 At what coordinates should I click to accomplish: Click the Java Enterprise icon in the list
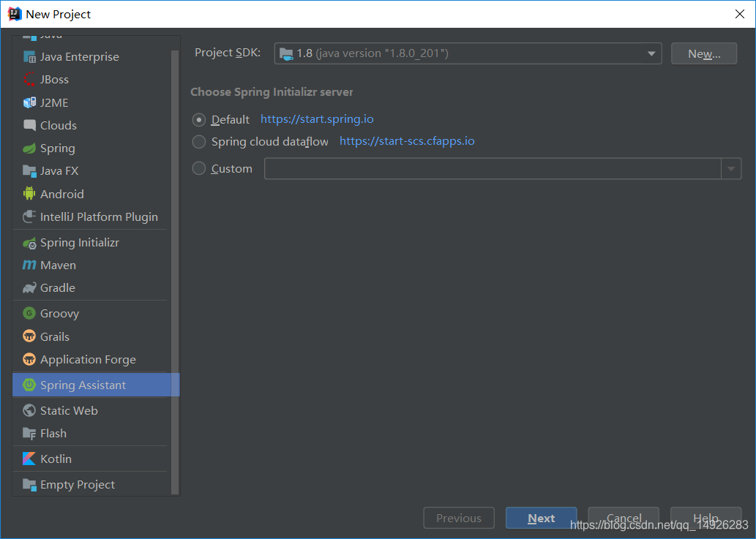point(29,57)
